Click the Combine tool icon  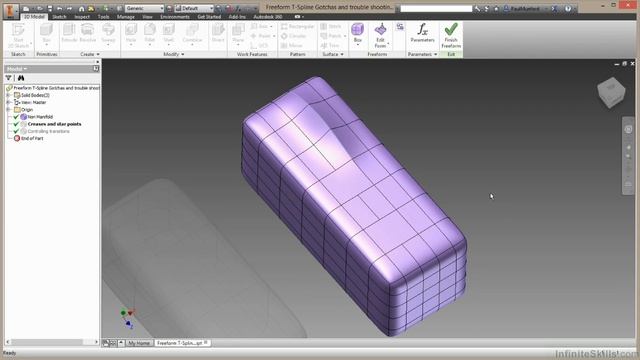click(x=192, y=29)
